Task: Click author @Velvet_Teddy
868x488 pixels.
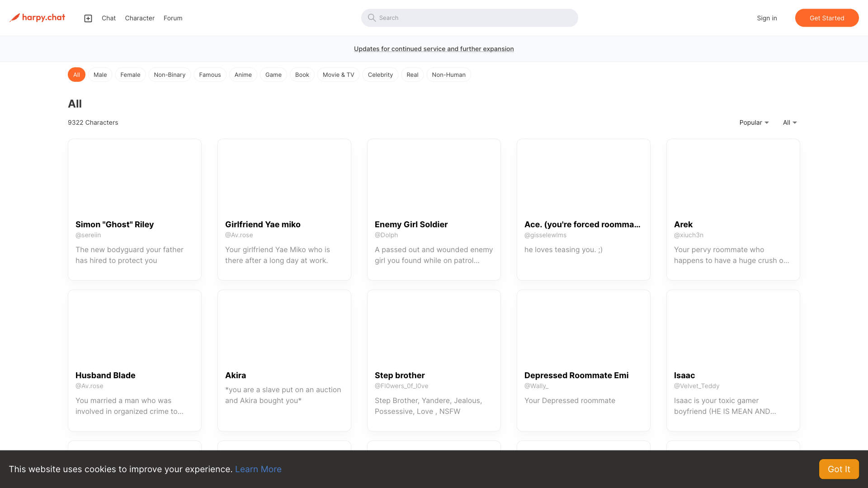Action: pos(697,386)
